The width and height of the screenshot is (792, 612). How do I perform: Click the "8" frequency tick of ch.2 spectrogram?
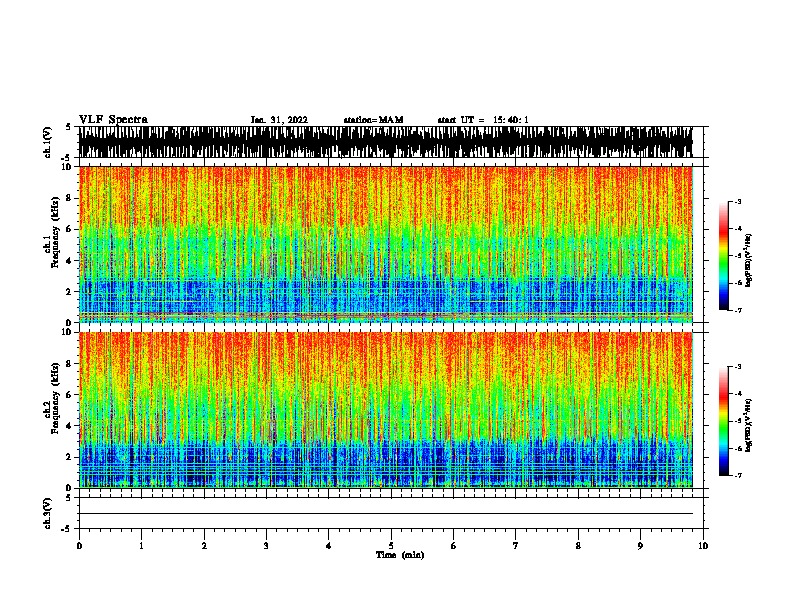[70, 363]
